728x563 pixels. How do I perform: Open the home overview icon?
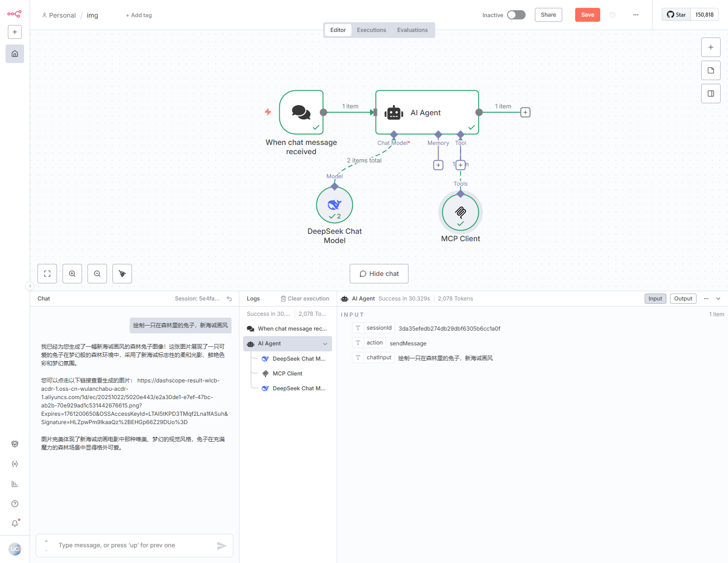coord(15,54)
